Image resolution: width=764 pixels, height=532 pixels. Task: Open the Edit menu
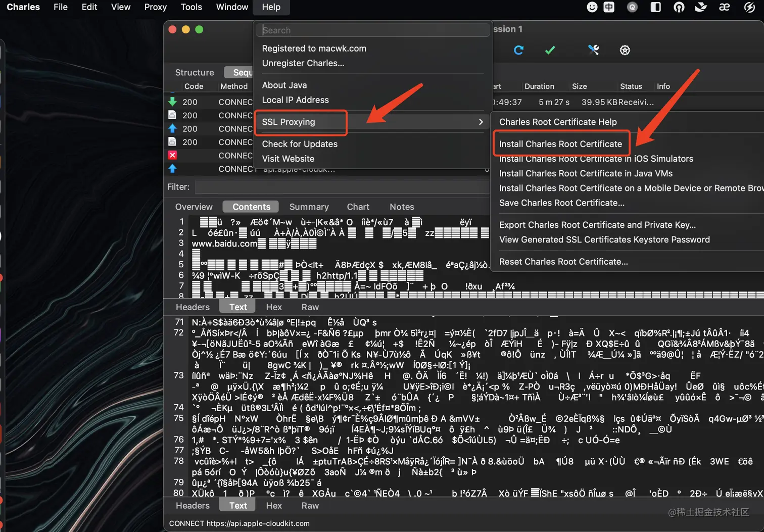(89, 7)
